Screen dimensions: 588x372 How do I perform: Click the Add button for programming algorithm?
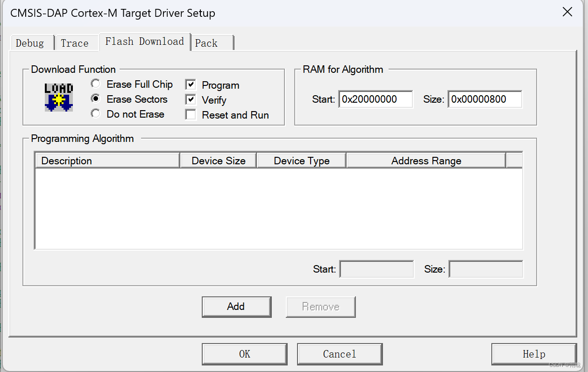click(236, 307)
